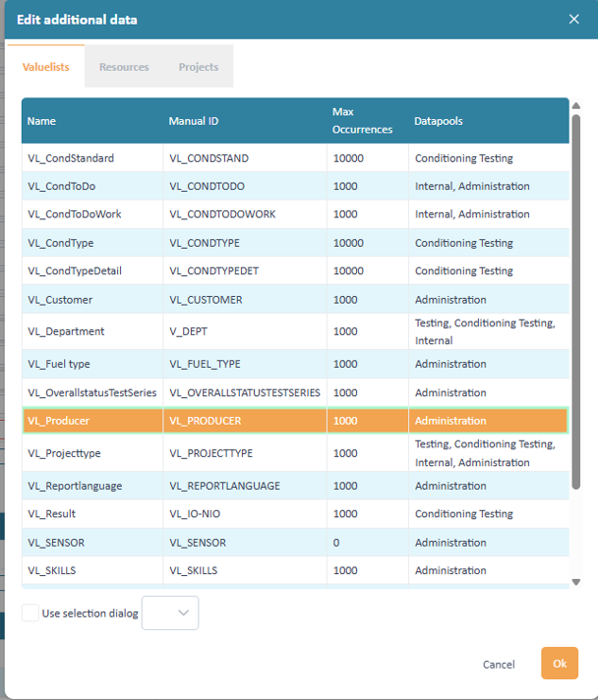This screenshot has height=700, width=598.
Task: Select the VL_CondToDoWork name cell
Action: [92, 214]
